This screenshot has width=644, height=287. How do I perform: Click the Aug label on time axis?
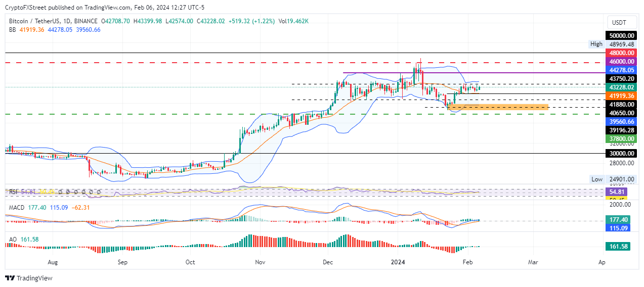(53, 262)
